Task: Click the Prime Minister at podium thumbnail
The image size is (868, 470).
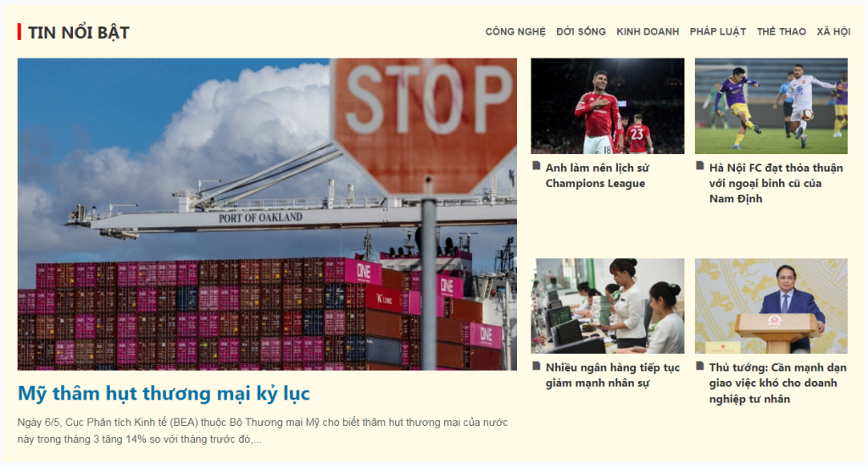Action: [x=771, y=306]
